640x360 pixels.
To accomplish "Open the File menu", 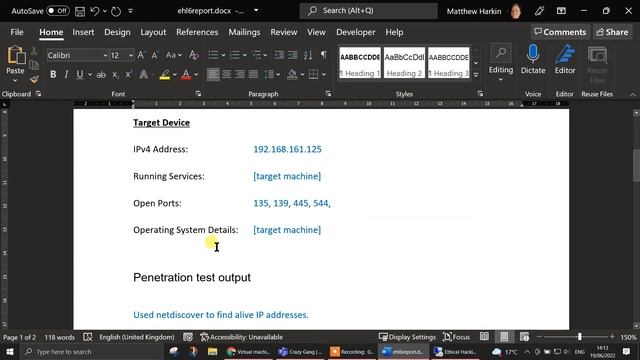I will point(17,32).
